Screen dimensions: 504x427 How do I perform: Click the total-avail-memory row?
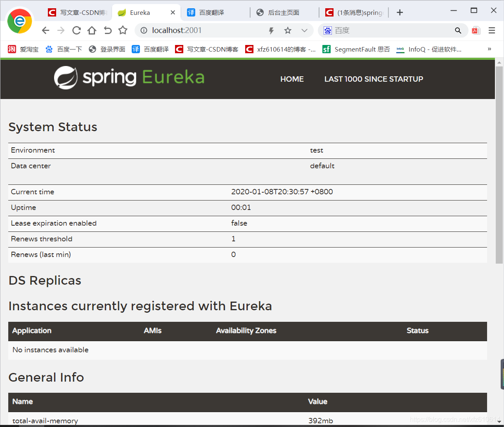tap(248, 418)
